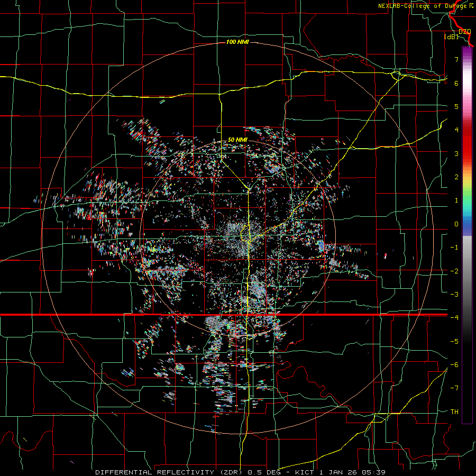
Task: Click the "-3" value on the color scale
Action: [x=454, y=295]
